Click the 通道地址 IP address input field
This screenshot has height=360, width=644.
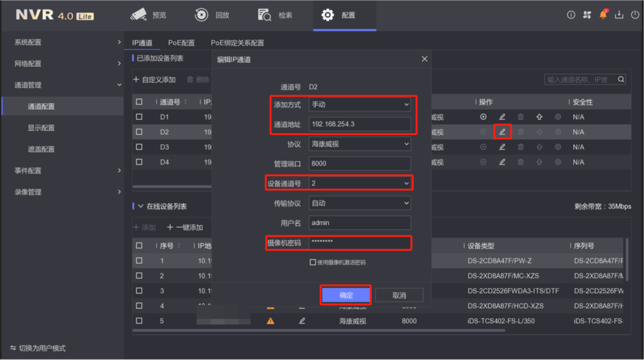coord(360,124)
